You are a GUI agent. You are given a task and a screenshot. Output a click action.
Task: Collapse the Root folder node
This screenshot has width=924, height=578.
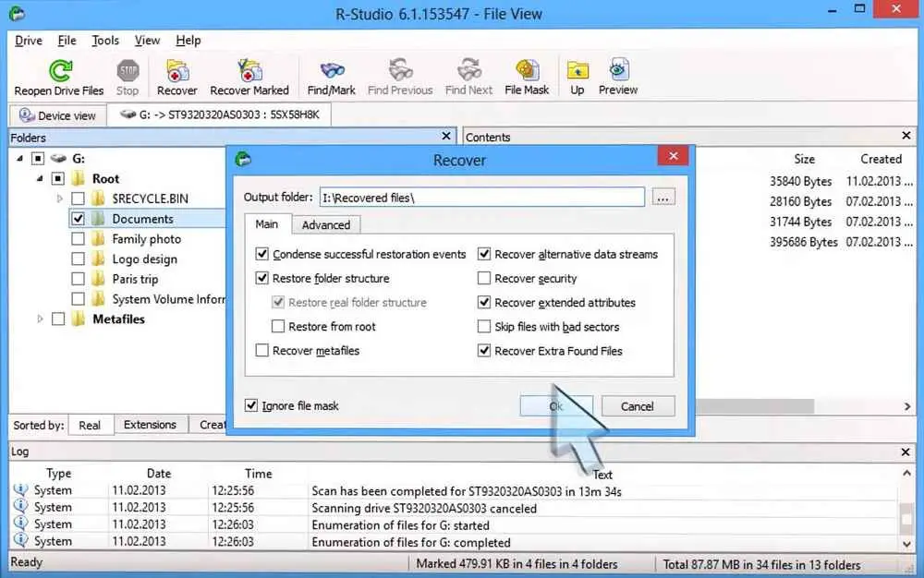pyautogui.click(x=40, y=178)
